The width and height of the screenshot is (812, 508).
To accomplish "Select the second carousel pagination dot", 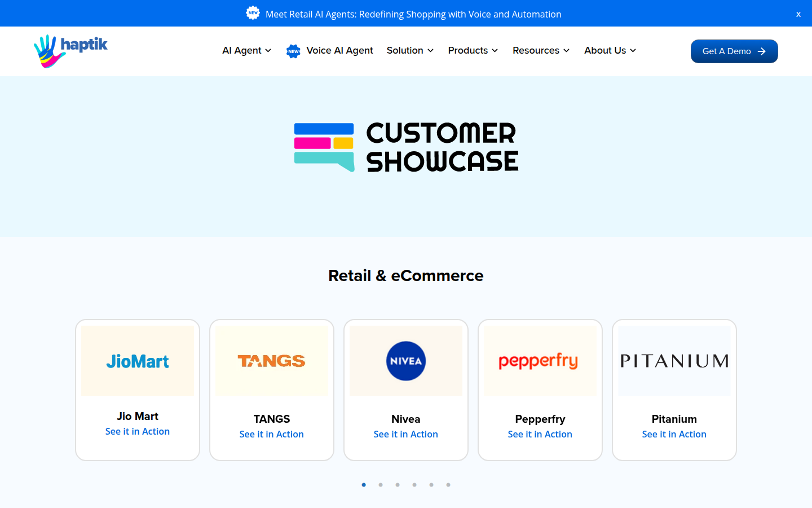I will tap(381, 485).
